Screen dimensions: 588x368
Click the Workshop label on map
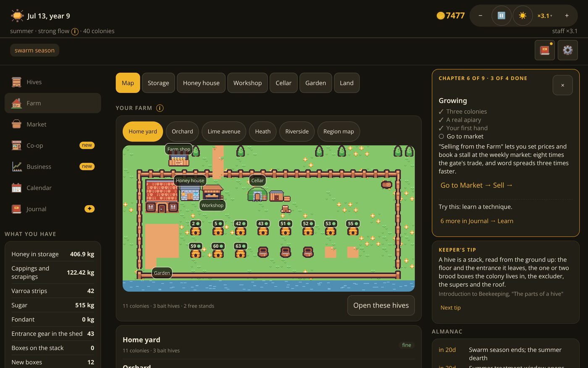coord(212,205)
